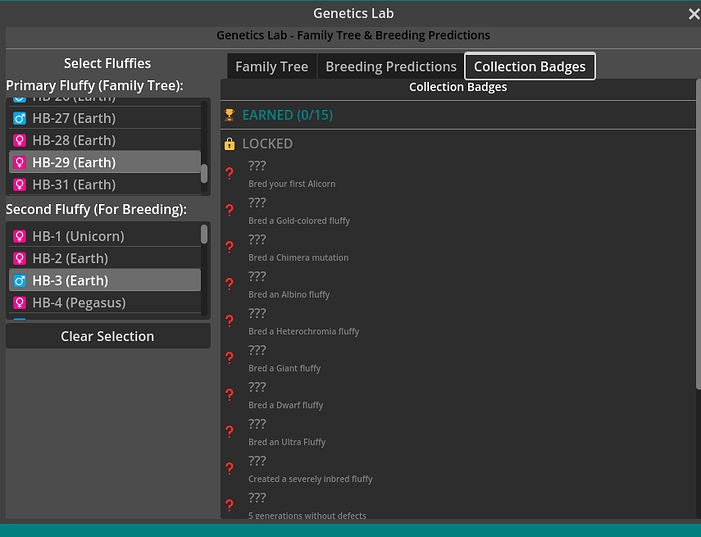
Task: Click the padlock icon beside LOCKED
Action: click(x=230, y=143)
